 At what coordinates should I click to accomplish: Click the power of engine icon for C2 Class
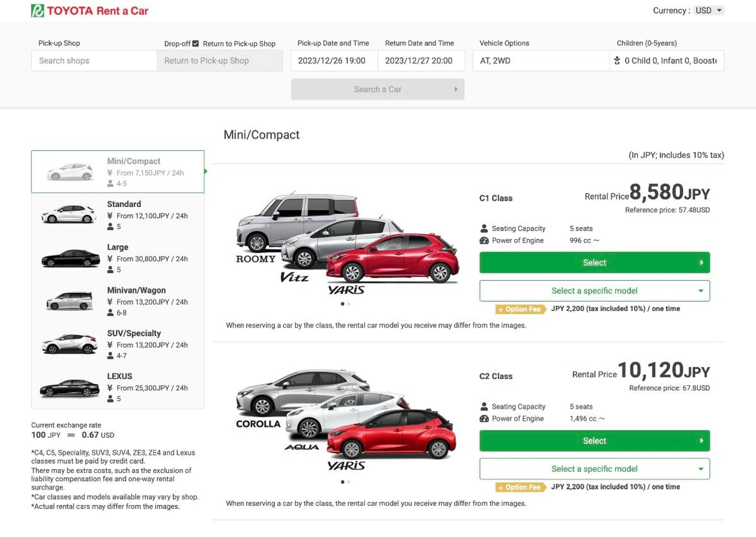tap(484, 418)
